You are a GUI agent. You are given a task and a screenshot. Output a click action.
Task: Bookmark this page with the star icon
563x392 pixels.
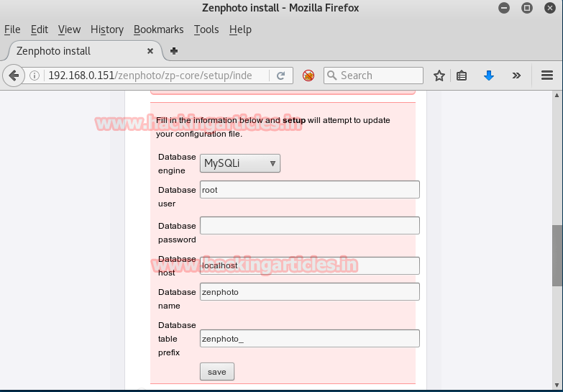[x=439, y=76]
